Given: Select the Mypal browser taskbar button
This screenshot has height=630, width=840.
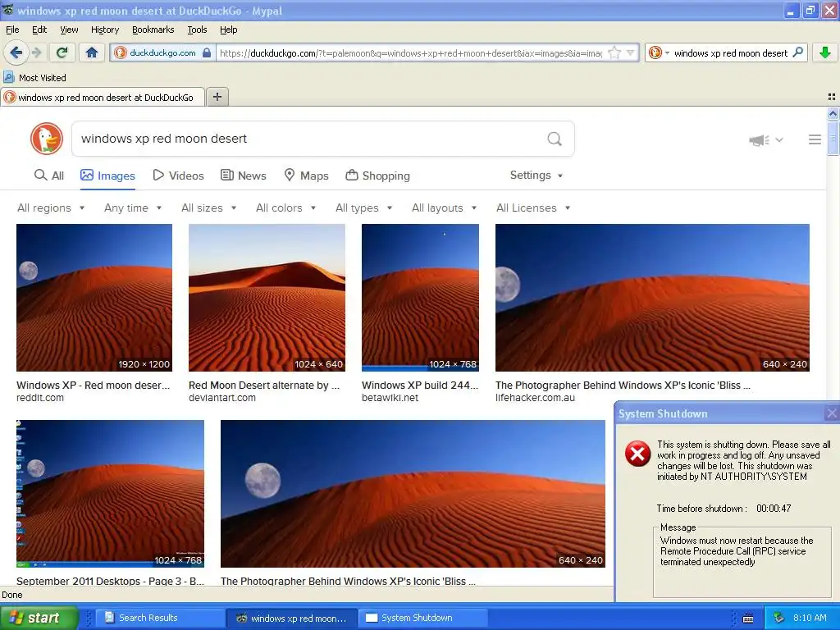Looking at the screenshot, I should point(291,618).
